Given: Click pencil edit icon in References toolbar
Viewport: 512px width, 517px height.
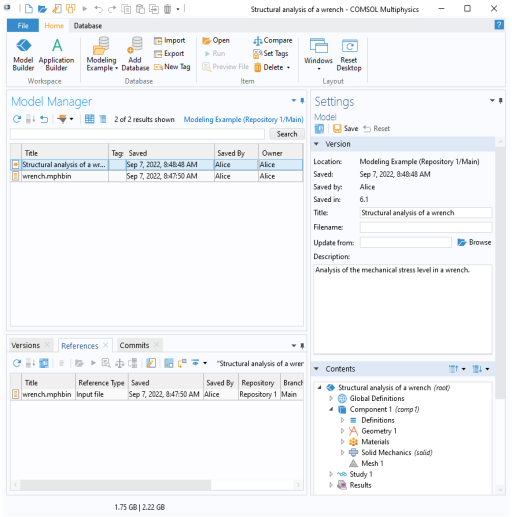Looking at the screenshot, I should pyautogui.click(x=151, y=363).
